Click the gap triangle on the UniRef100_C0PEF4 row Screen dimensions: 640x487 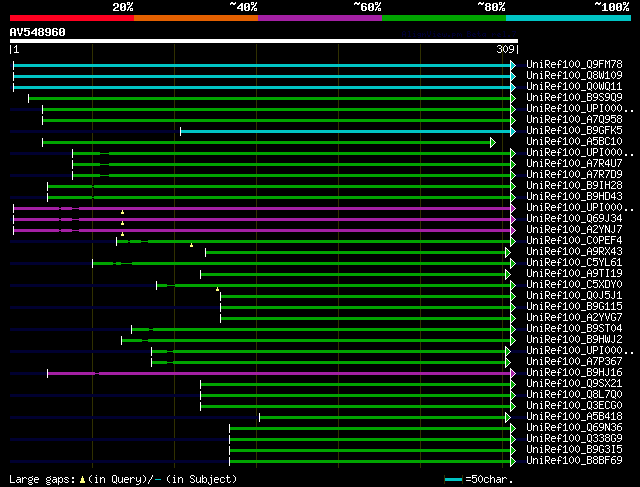(192, 245)
